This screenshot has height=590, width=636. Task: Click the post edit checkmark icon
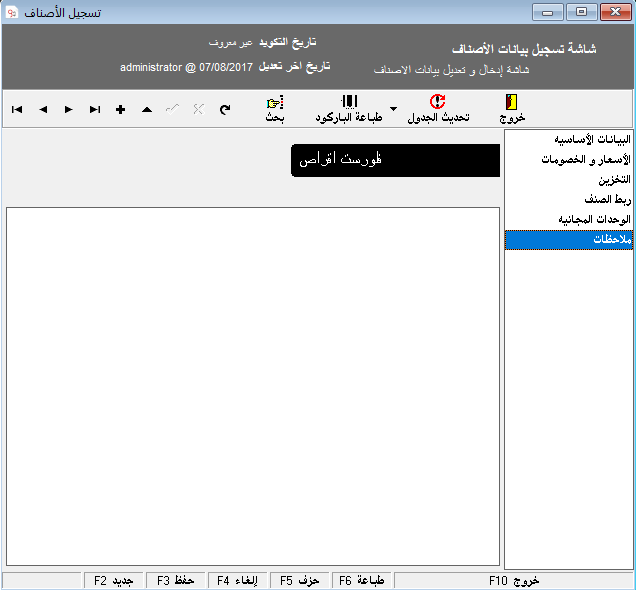click(172, 109)
